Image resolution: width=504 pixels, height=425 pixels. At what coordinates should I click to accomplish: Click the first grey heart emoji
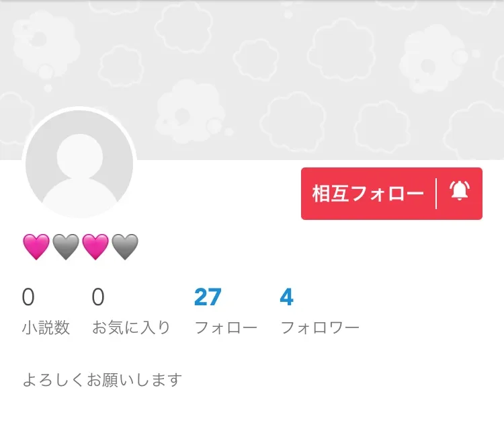click(x=66, y=247)
